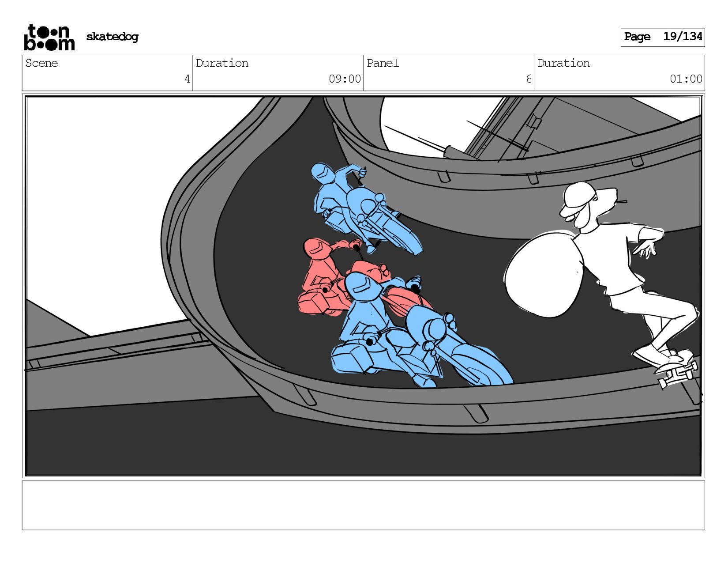Screen dimensions: 728x563
Task: Click the Toon Boom logo
Action: tap(49, 38)
